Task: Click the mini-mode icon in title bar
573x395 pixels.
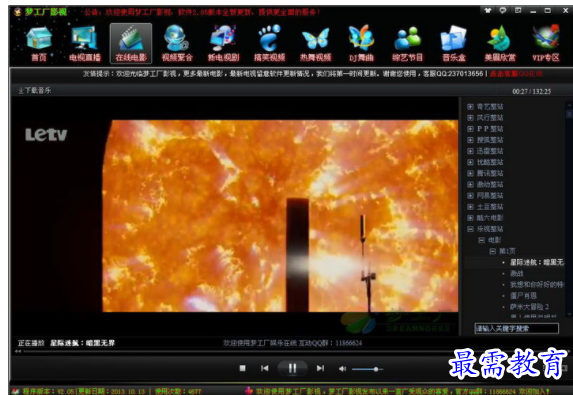Action: [x=518, y=11]
